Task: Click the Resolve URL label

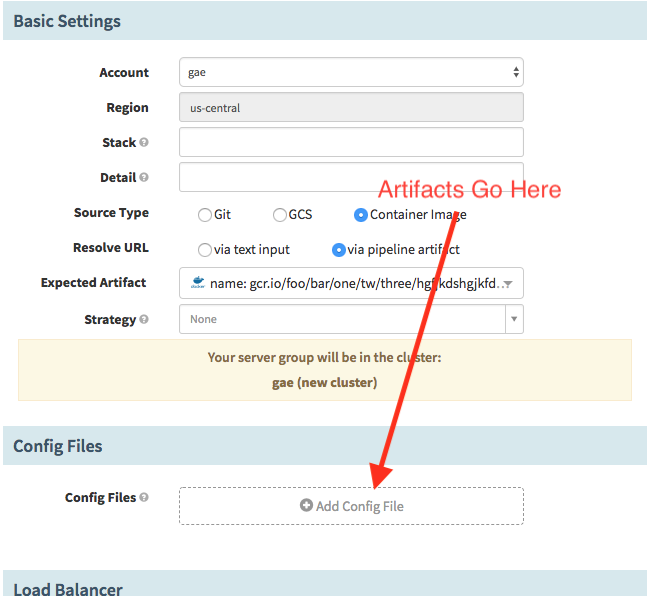Action: (111, 247)
